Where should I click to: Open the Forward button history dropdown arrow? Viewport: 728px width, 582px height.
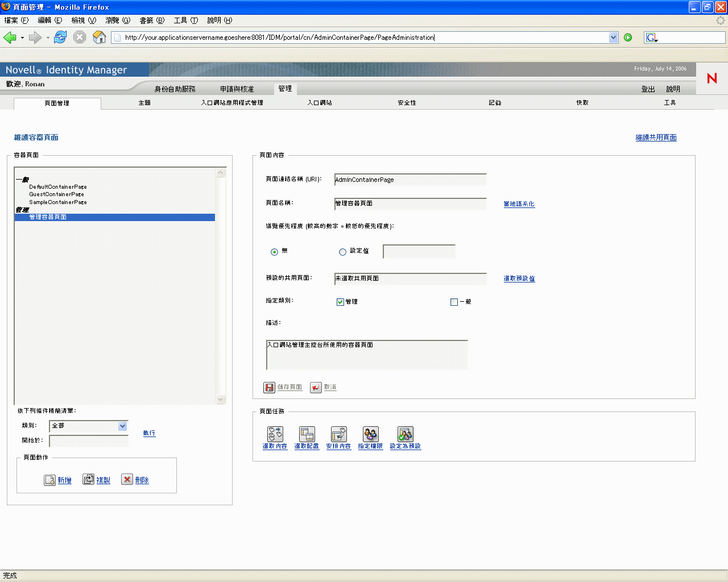(48, 38)
